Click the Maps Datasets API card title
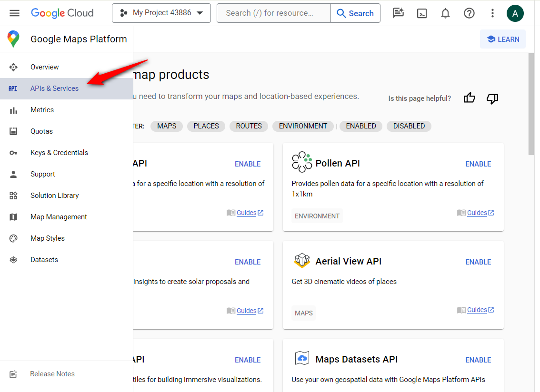The height and width of the screenshot is (392, 540). [x=357, y=359]
